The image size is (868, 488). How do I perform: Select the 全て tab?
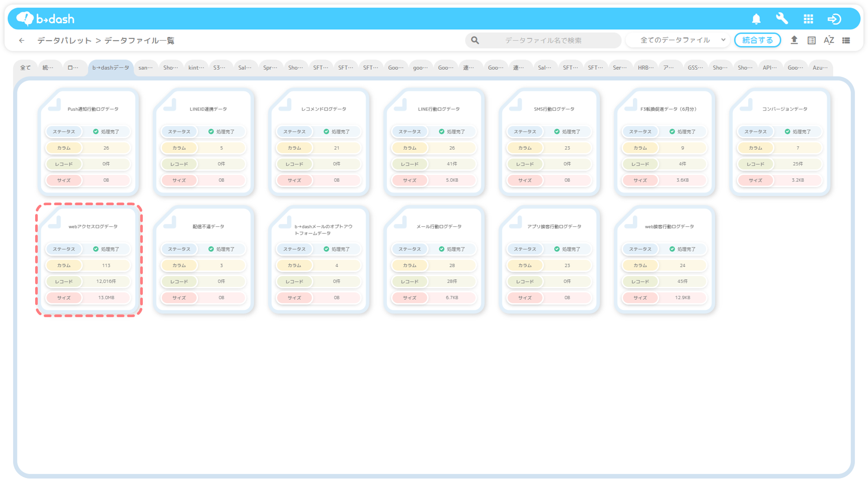point(25,68)
